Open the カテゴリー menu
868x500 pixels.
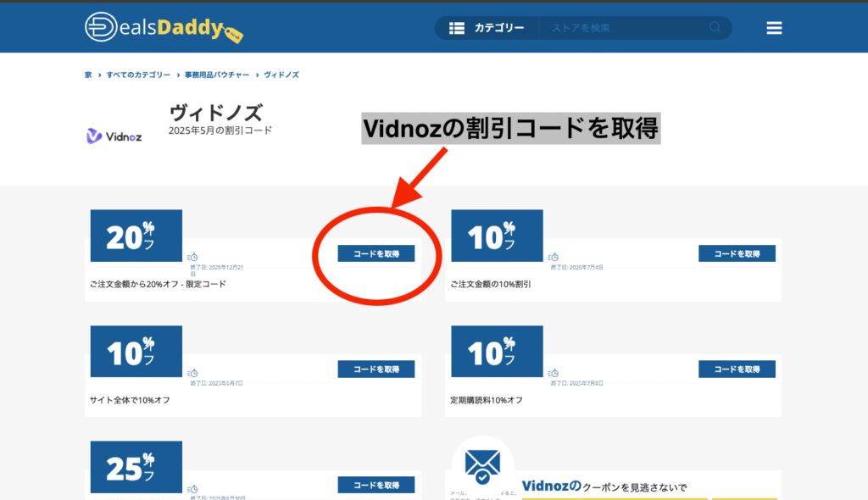pos(487,28)
